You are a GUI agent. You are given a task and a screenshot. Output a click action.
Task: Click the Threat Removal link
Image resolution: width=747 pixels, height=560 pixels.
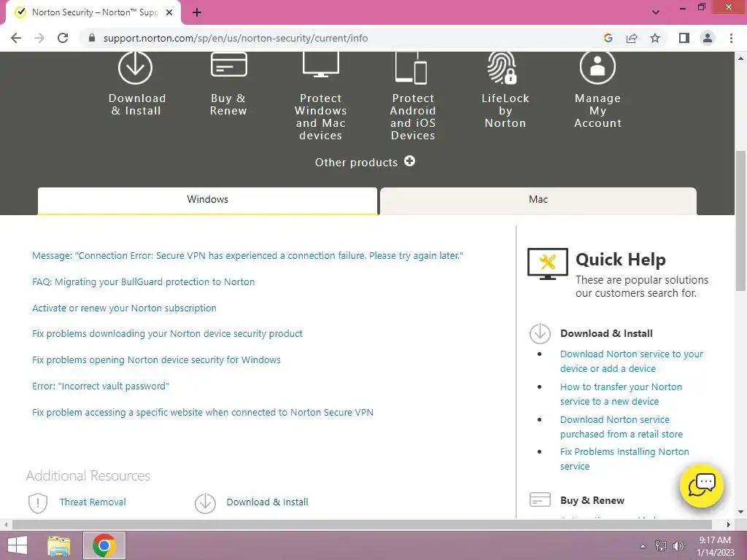click(93, 502)
